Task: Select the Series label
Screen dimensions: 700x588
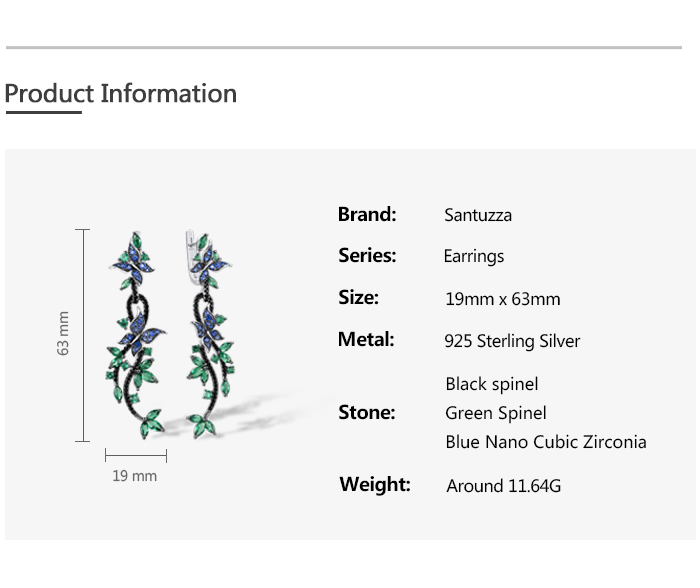Action: [367, 255]
